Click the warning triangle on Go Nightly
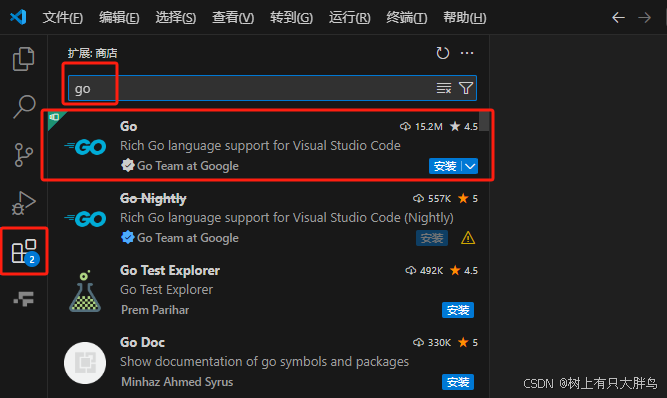 coord(468,238)
